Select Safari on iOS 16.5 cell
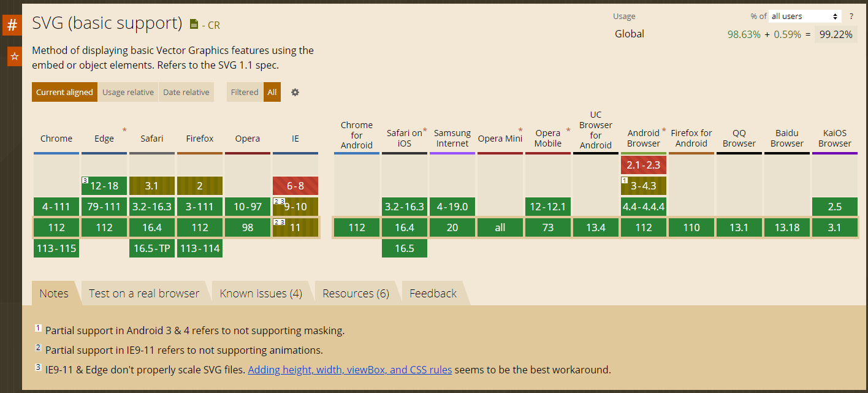Viewport: 868px width, 393px height. 405,248
